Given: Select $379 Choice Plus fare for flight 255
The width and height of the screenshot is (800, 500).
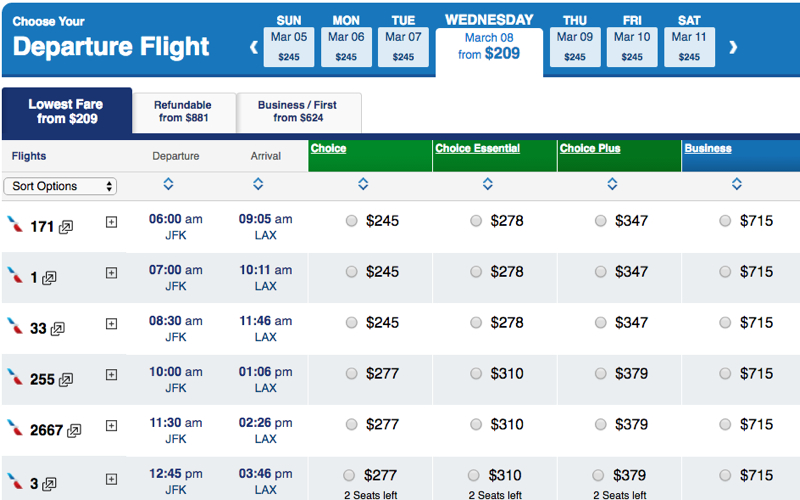Looking at the screenshot, I should click(601, 373).
